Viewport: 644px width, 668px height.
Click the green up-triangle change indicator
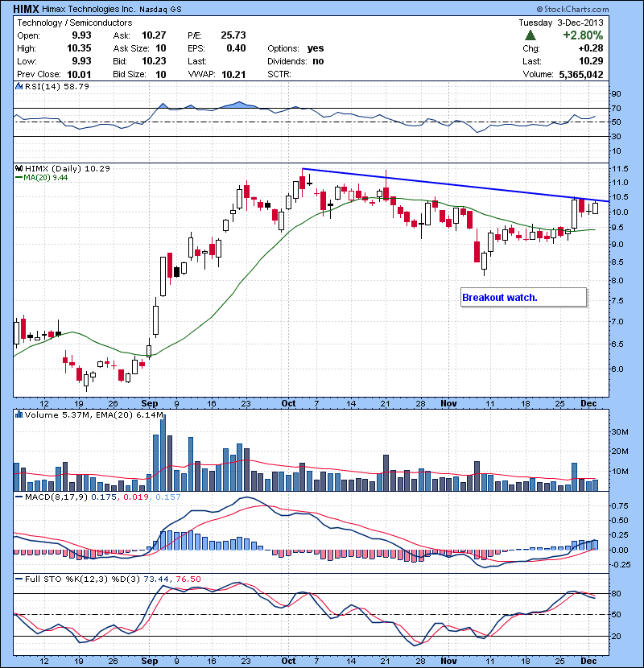(x=530, y=35)
